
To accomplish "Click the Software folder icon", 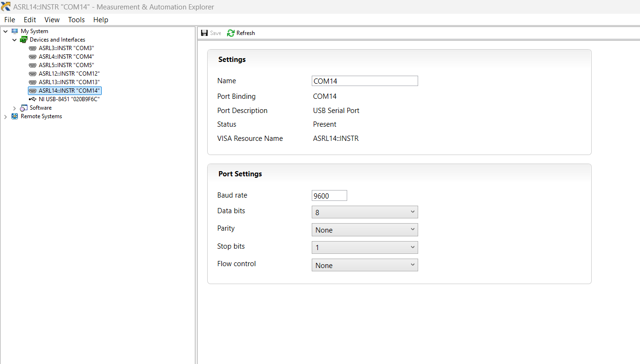I will [x=24, y=108].
